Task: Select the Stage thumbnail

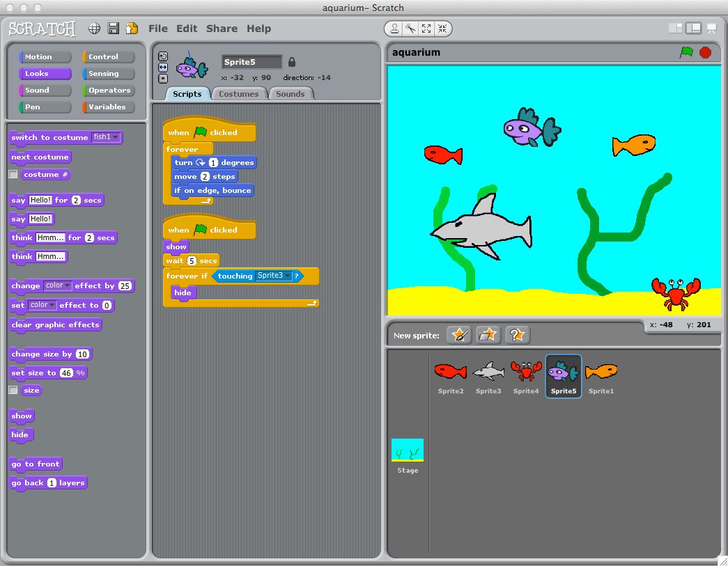Action: coord(408,455)
